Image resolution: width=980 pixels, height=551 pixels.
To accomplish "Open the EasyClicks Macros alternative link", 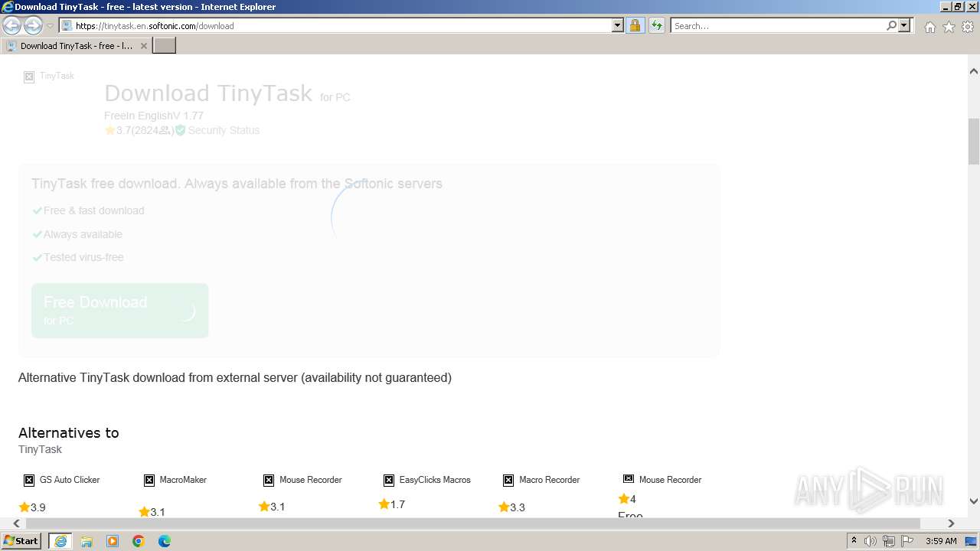I will click(435, 480).
